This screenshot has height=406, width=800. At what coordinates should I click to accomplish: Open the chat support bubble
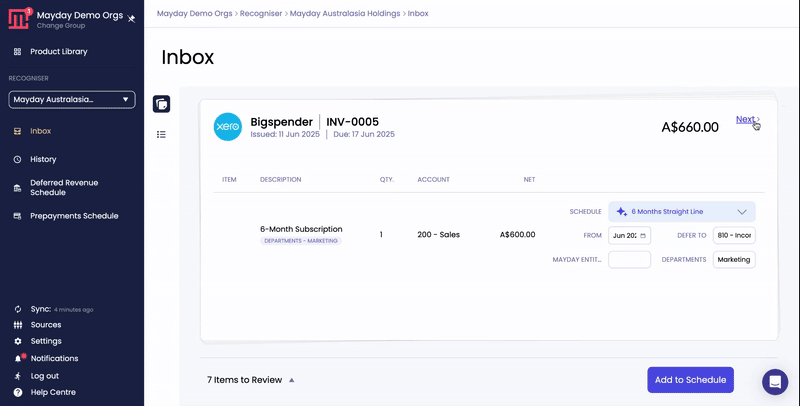[x=775, y=382]
